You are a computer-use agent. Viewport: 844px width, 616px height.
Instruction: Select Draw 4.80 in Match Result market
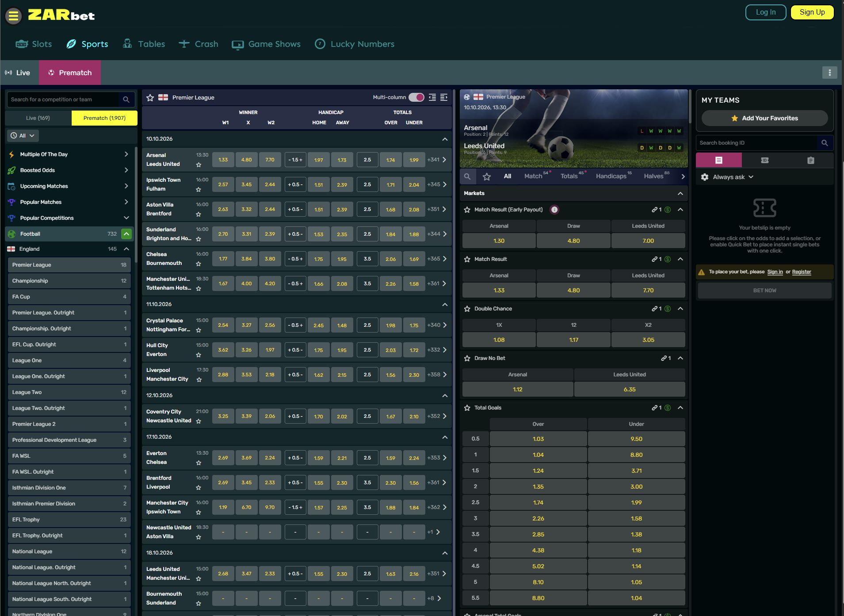click(573, 291)
